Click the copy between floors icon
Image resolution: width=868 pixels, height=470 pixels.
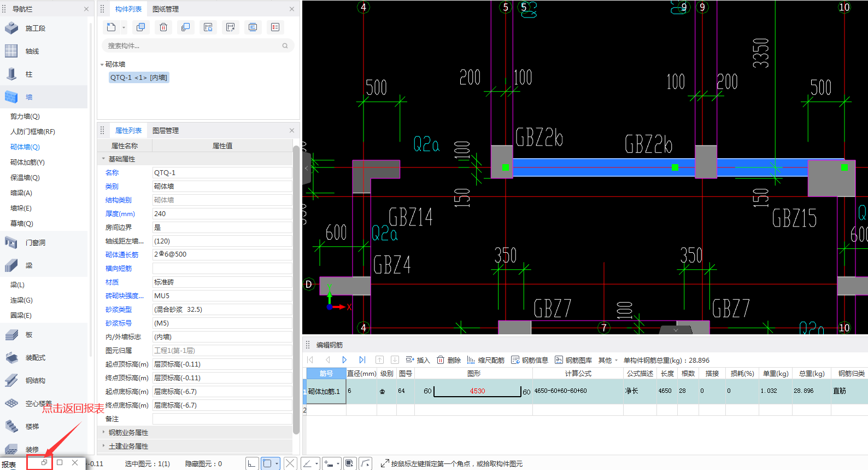(x=185, y=27)
